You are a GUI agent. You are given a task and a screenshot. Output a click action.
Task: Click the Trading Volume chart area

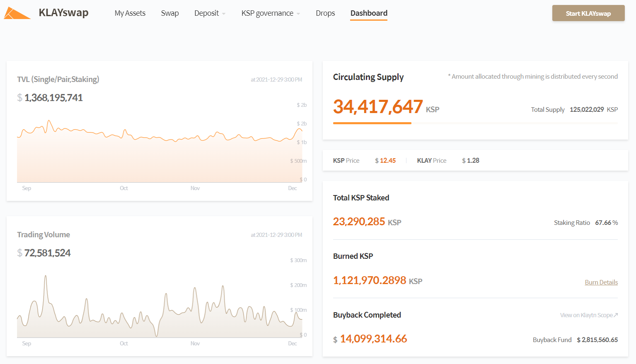point(160,306)
